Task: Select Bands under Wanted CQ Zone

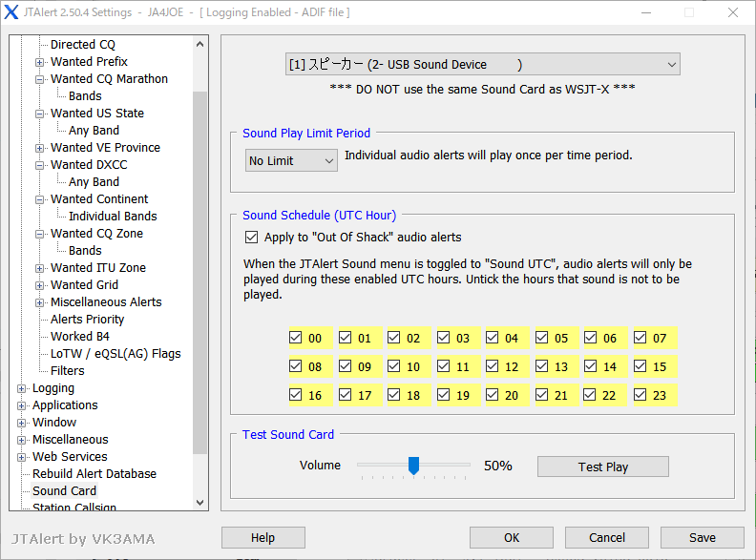Action: pyautogui.click(x=85, y=251)
